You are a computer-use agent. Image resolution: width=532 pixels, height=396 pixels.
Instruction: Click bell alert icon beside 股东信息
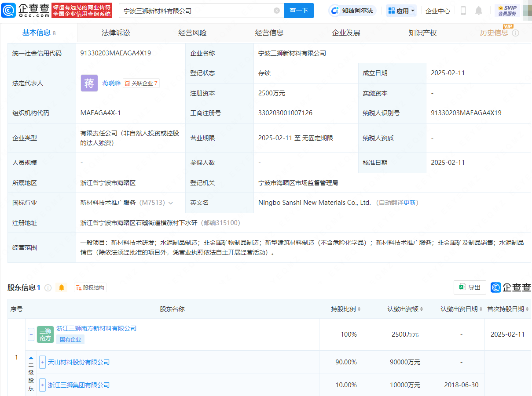tap(62, 287)
